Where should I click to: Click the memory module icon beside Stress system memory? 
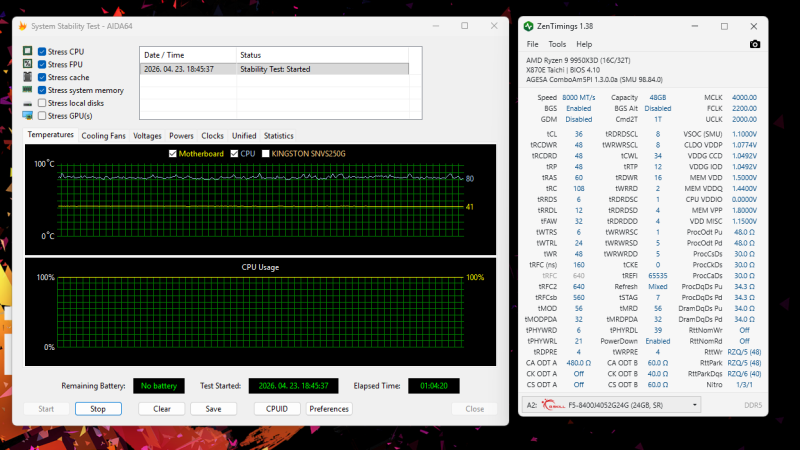point(28,90)
